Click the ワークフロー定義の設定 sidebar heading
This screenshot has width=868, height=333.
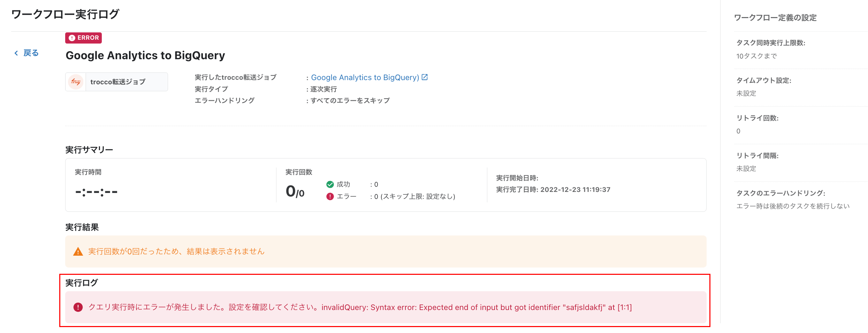775,18
